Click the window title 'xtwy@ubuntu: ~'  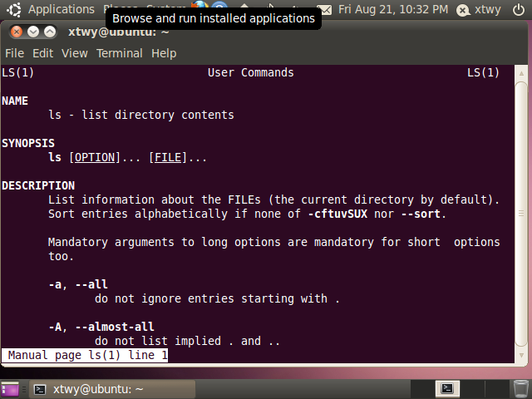118,32
